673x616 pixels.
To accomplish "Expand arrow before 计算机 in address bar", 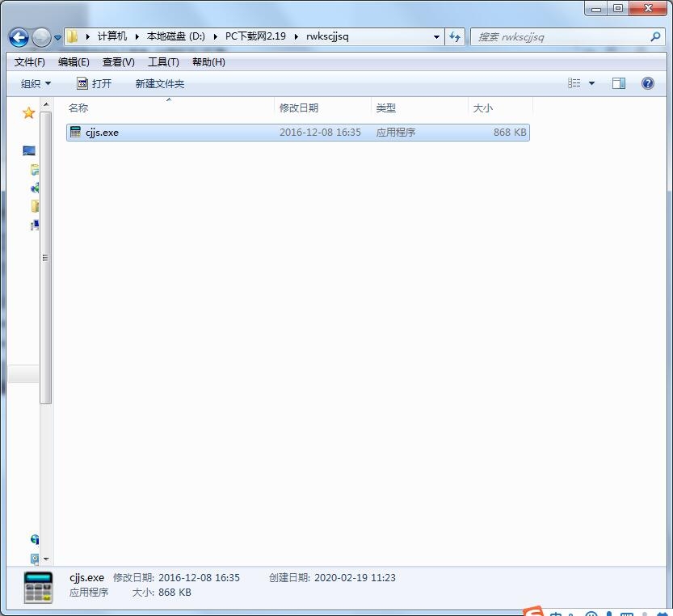I will coord(88,36).
